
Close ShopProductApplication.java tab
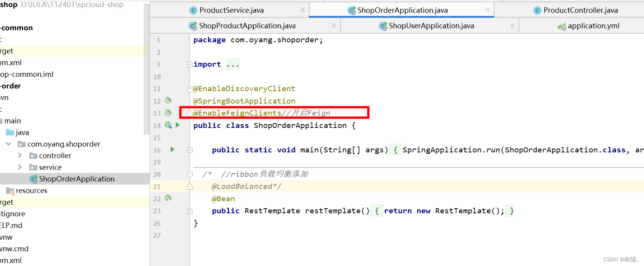(334, 26)
